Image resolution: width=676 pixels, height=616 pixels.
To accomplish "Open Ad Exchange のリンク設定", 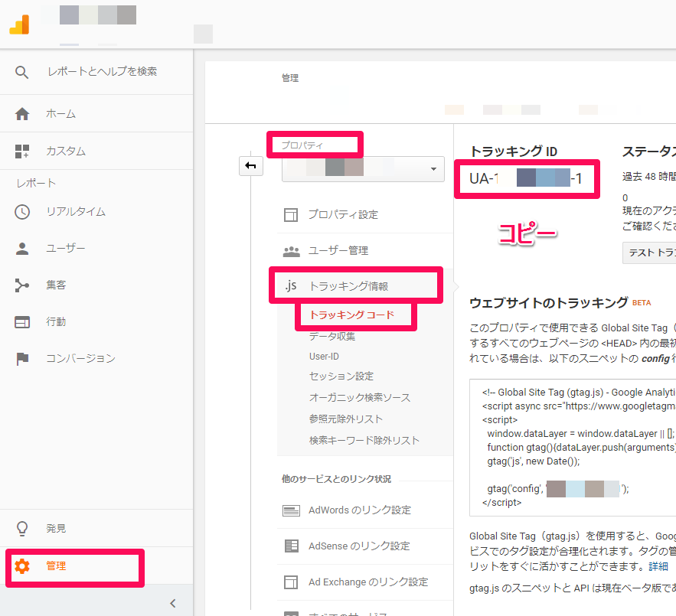I will click(x=368, y=582).
